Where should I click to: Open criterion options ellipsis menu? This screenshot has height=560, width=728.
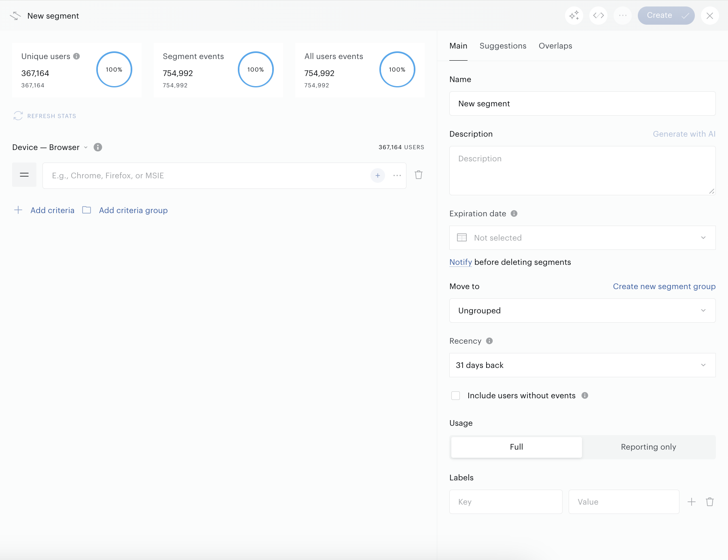(x=397, y=175)
